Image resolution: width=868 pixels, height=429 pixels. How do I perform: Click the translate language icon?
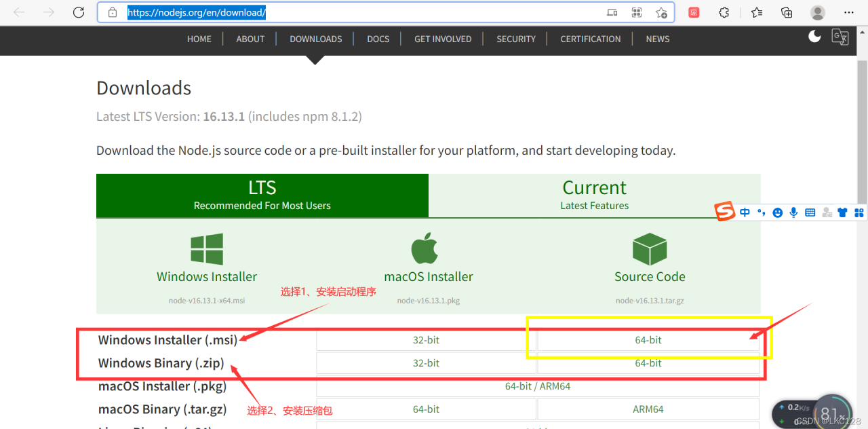pyautogui.click(x=840, y=37)
